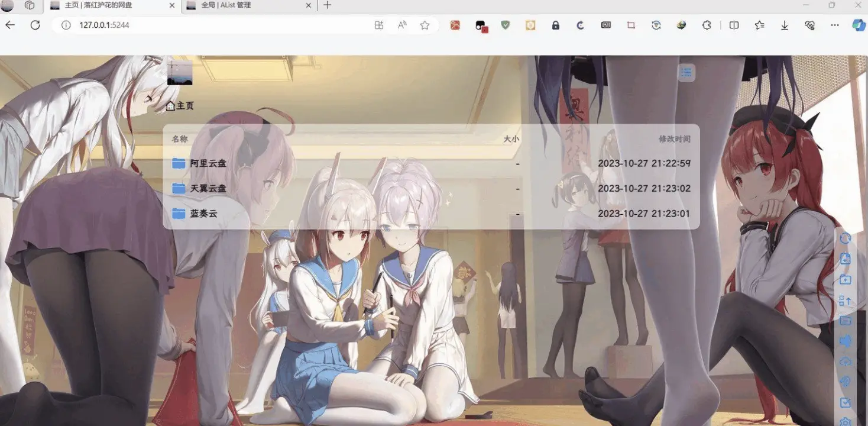Toggle checkbox selection mode in sidebar
Viewport: 868px width, 426px height.
846,402
